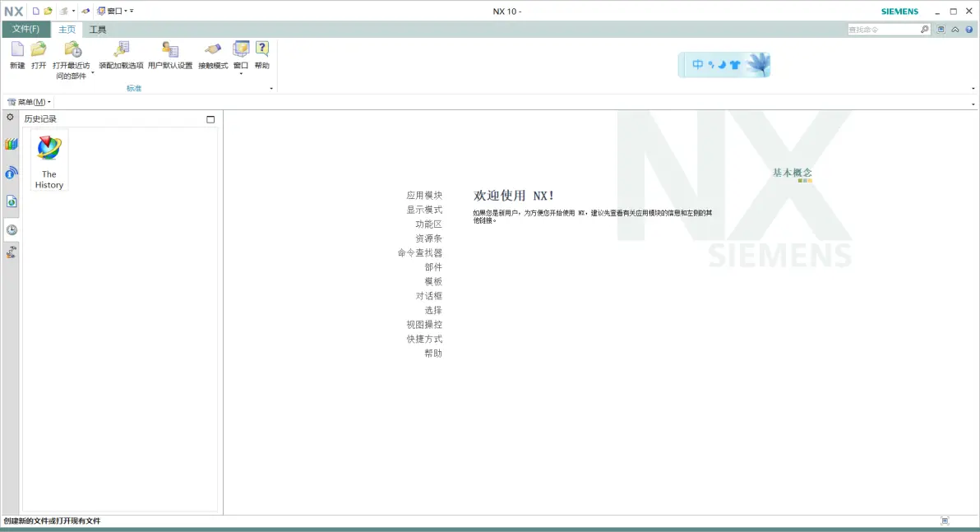Switch to the 工具 tools tab
980x532 pixels.
tap(98, 30)
